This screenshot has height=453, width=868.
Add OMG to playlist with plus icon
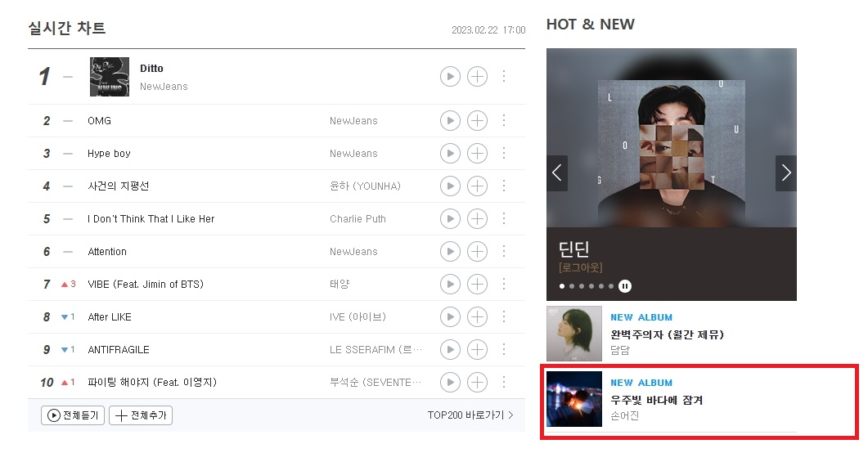477,120
